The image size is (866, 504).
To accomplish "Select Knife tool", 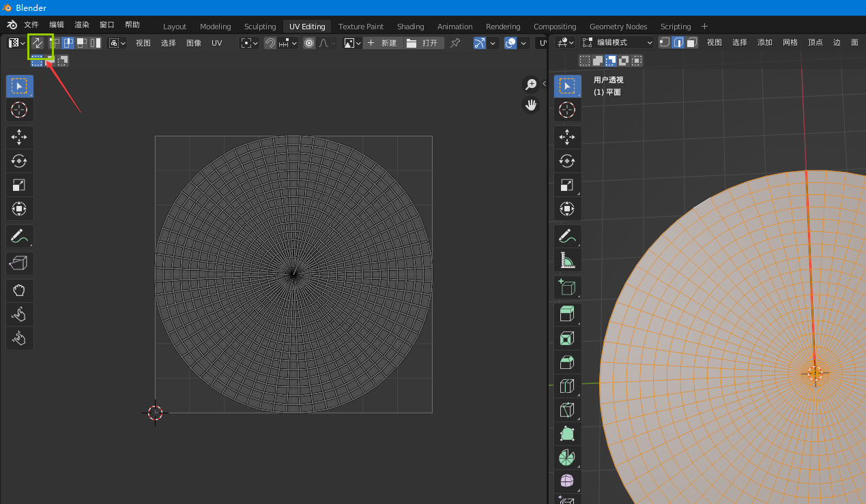I will 567,410.
